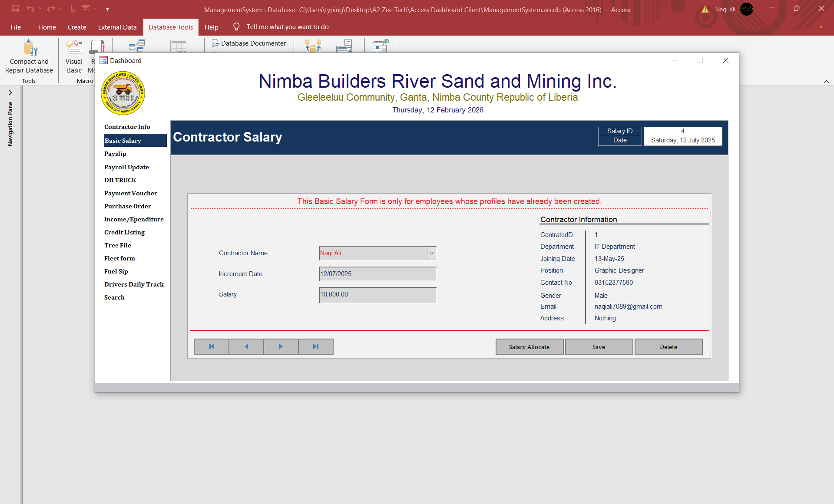Go to first record button
This screenshot has width=834, height=504.
pos(212,346)
